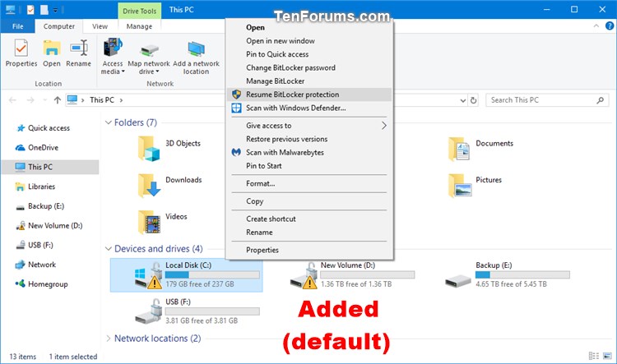This screenshot has width=617, height=364.
Task: Select the Backup (E:) drive in content pane
Action: [x=508, y=275]
